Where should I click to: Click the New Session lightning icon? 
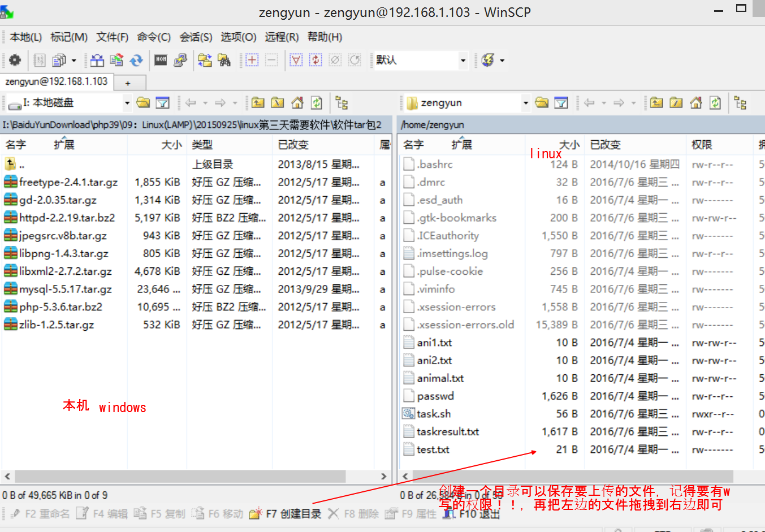(x=488, y=60)
